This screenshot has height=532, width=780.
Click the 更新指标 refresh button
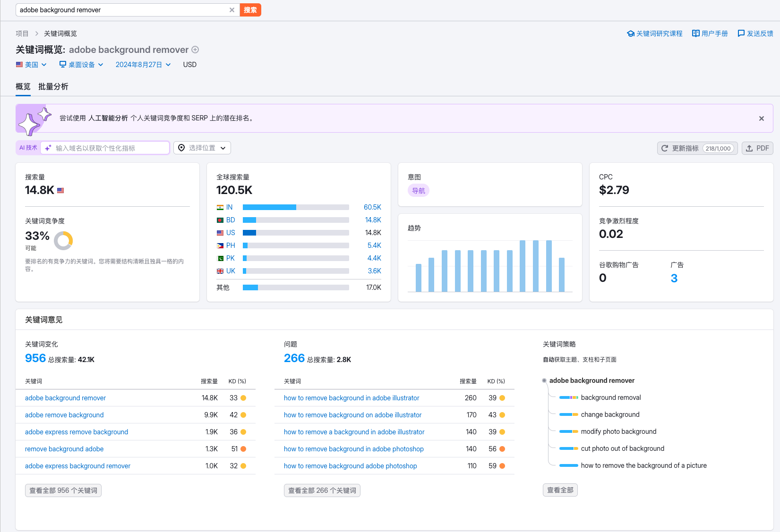pos(697,148)
